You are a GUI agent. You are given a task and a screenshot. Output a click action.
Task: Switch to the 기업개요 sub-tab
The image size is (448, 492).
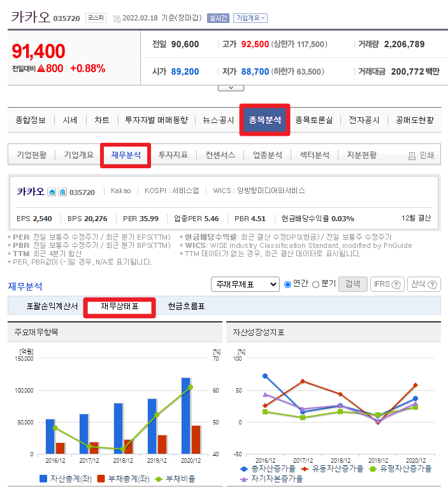pos(79,155)
